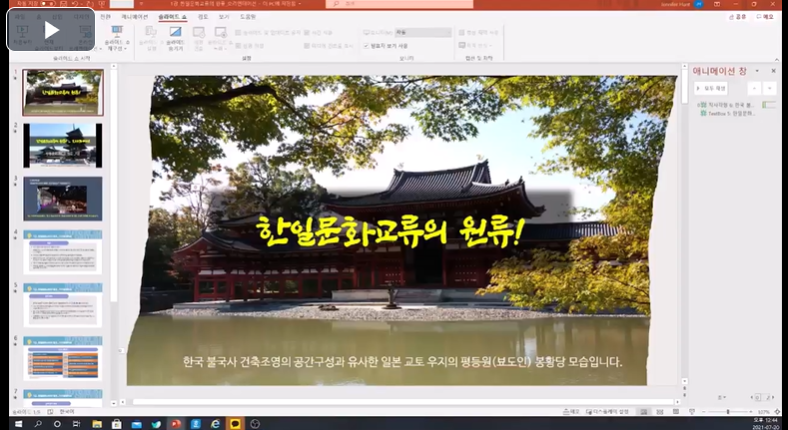
Task: Click the animation timing bar for 직사각형 6
Action: click(769, 105)
